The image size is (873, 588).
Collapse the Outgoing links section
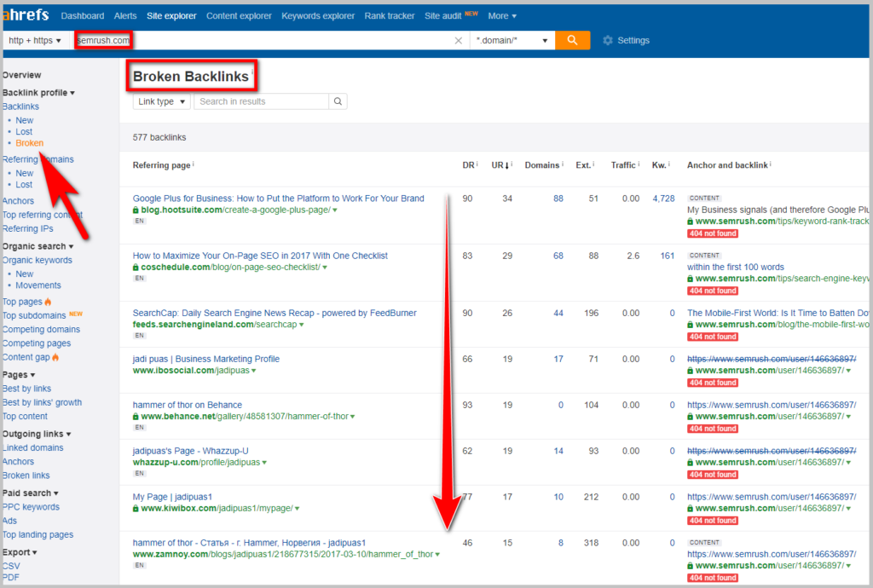37,434
